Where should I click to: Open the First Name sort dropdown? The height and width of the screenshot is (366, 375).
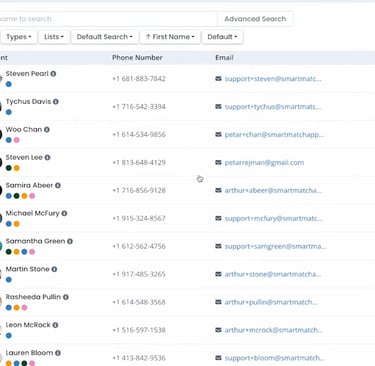[170, 37]
